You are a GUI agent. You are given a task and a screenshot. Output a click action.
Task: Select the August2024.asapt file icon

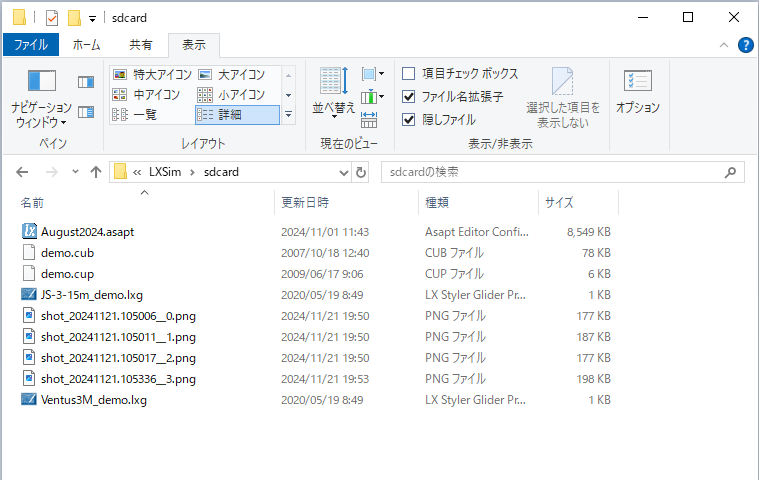click(x=29, y=232)
